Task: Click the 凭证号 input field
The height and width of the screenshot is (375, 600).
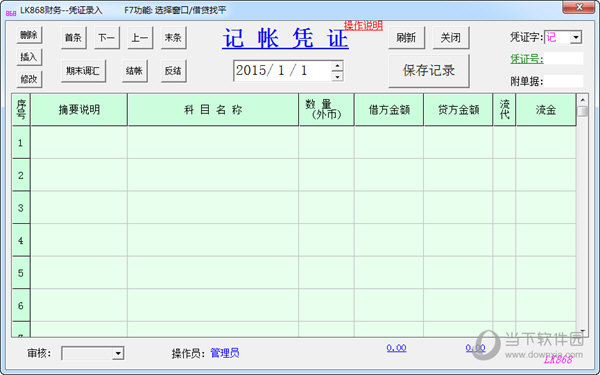Action: [564, 59]
